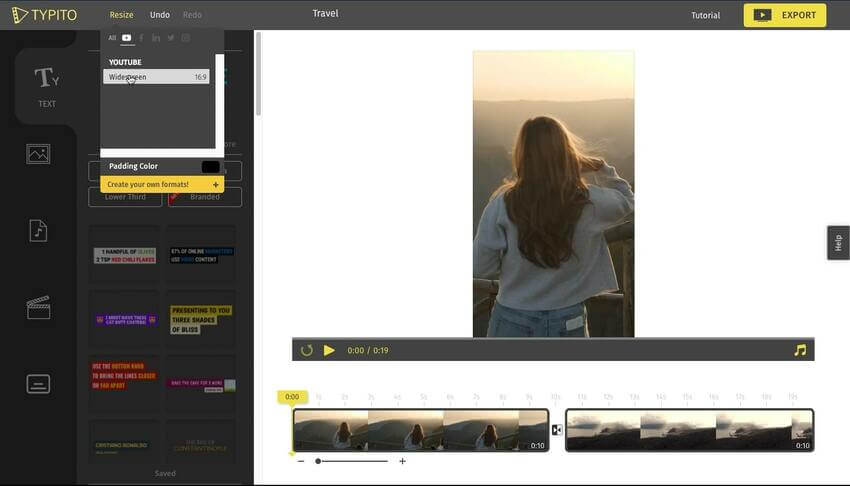Click the timeline zoom slider handle
Viewport: 850px width, 486px height.
pyautogui.click(x=318, y=461)
